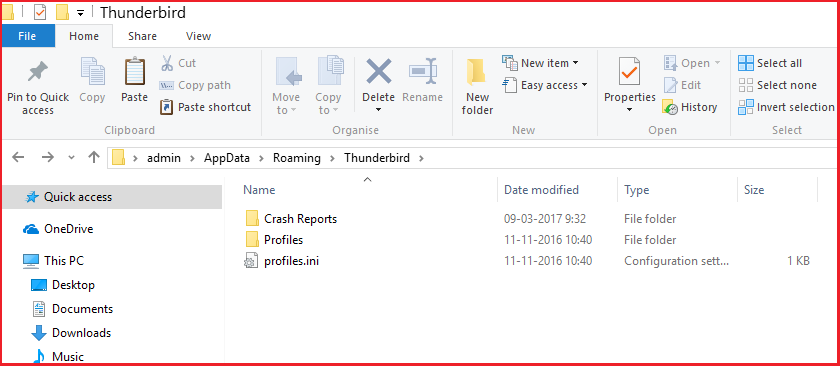The image size is (840, 366).
Task: Select the Profiles folder
Action: (x=275, y=240)
